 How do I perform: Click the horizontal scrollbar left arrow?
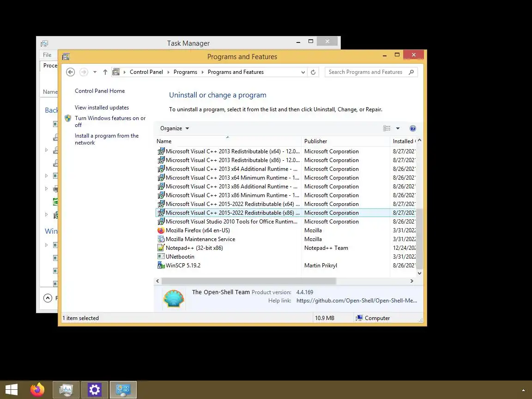pos(157,281)
